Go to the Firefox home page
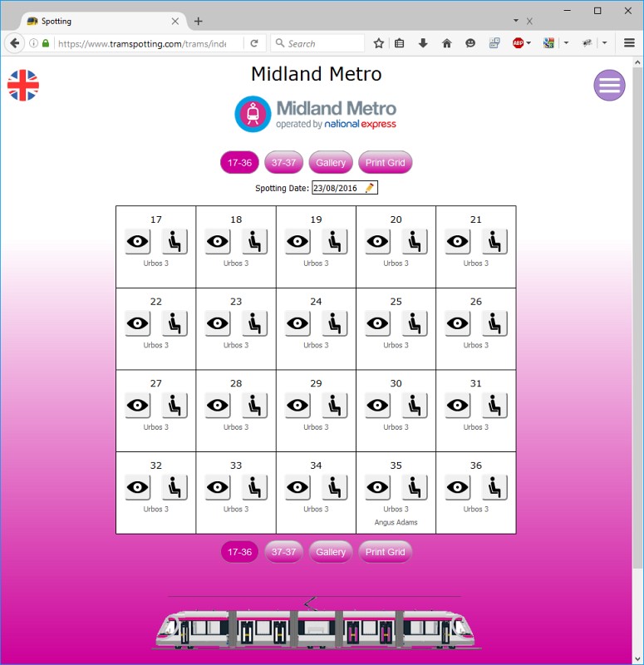The height and width of the screenshot is (665, 644). [447, 43]
